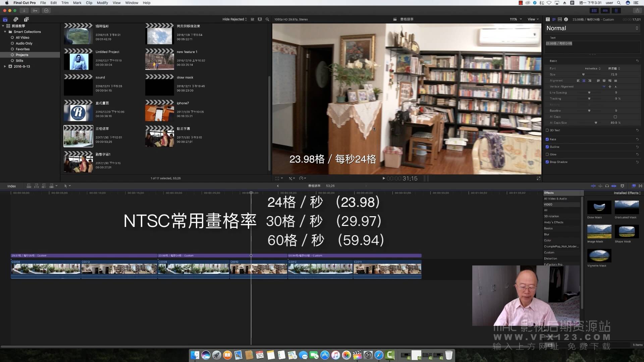Open the Video inspector filmstrip icon
The height and width of the screenshot is (362, 644).
tap(559, 19)
